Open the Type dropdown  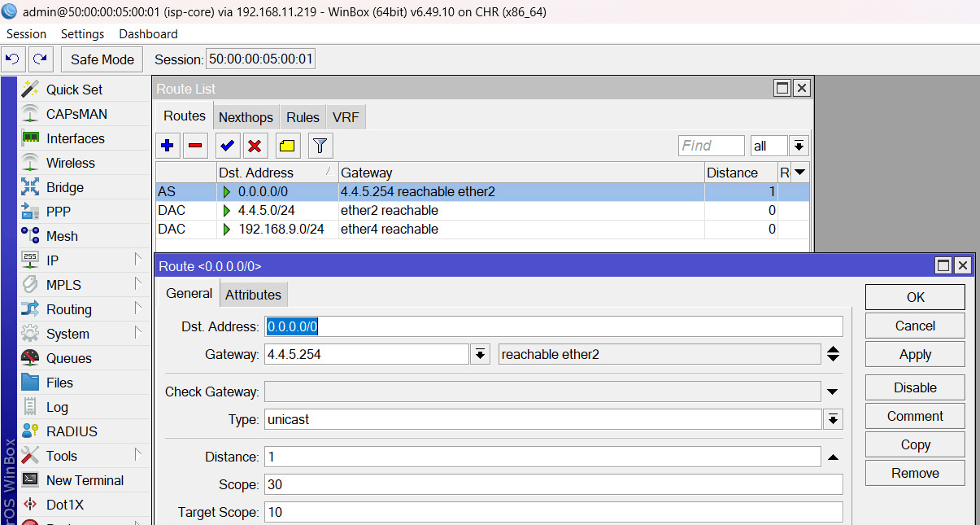coord(833,420)
